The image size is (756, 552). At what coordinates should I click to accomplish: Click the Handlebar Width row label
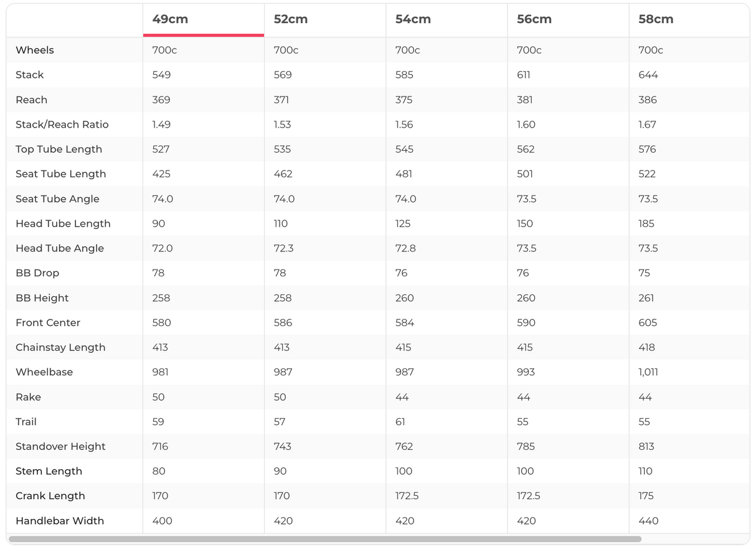[60, 521]
